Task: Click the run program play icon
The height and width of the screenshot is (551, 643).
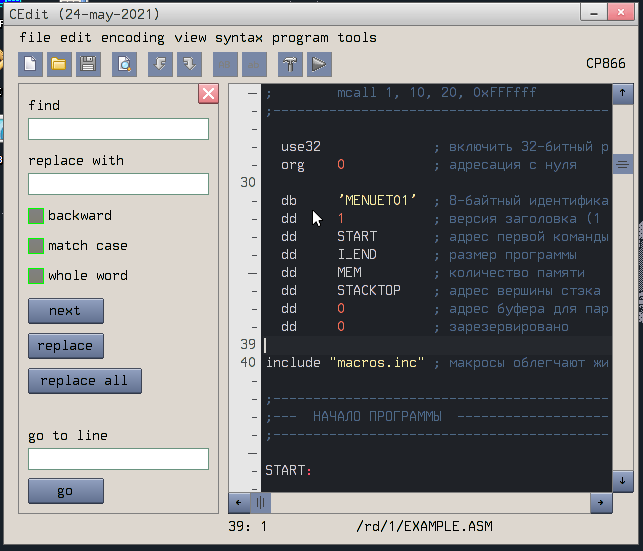Action: click(318, 65)
